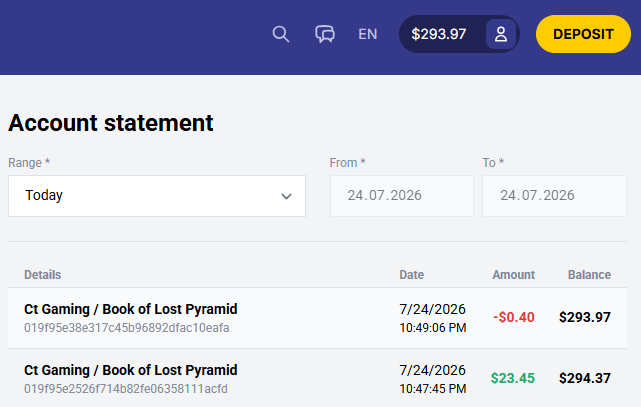Click the $23.45 green amount
This screenshot has width=641, height=407.
coord(513,378)
